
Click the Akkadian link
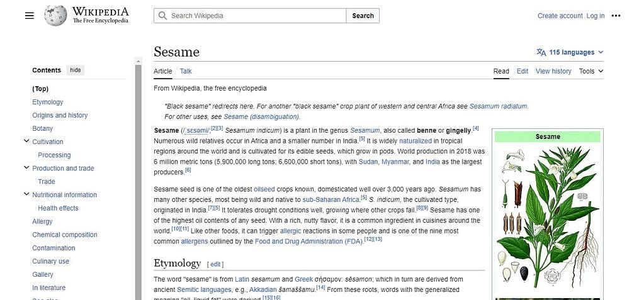(263, 289)
